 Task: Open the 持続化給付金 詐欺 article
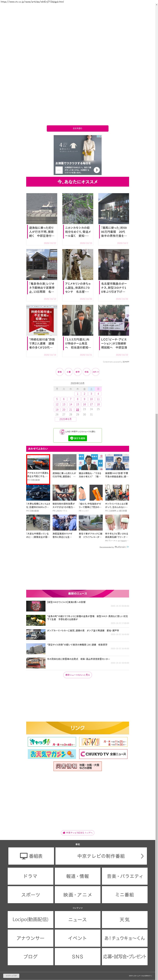tap(42, 331)
